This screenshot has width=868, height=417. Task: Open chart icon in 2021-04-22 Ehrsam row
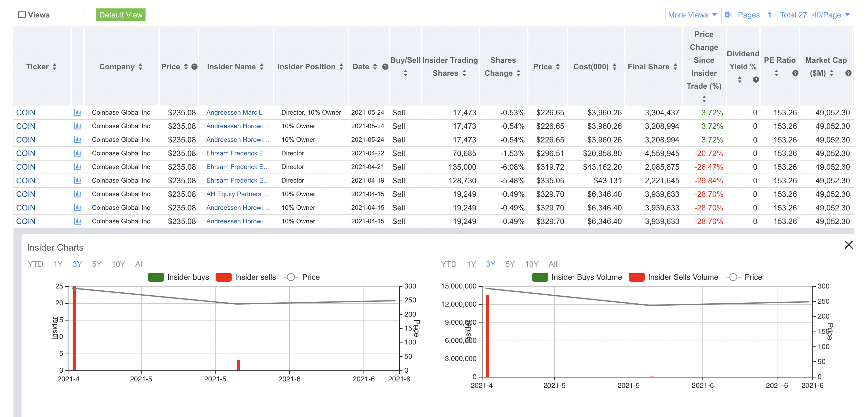point(78,153)
